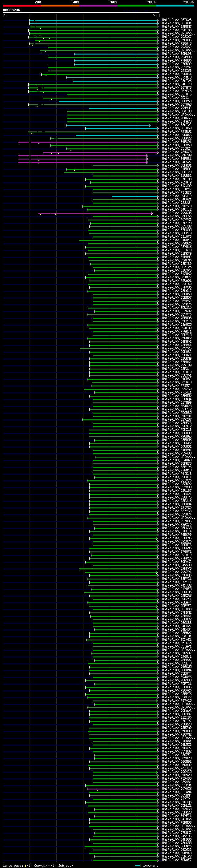Click hit label UniRef100_C0PR50
197x868 pixels.
(176, 101)
